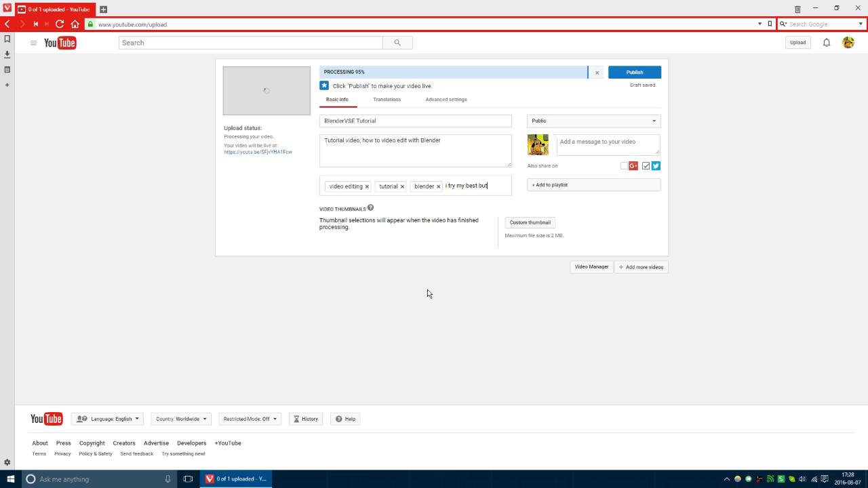Viewport: 868px width, 488px height.
Task: Click the green site security padlock
Action: [x=90, y=24]
